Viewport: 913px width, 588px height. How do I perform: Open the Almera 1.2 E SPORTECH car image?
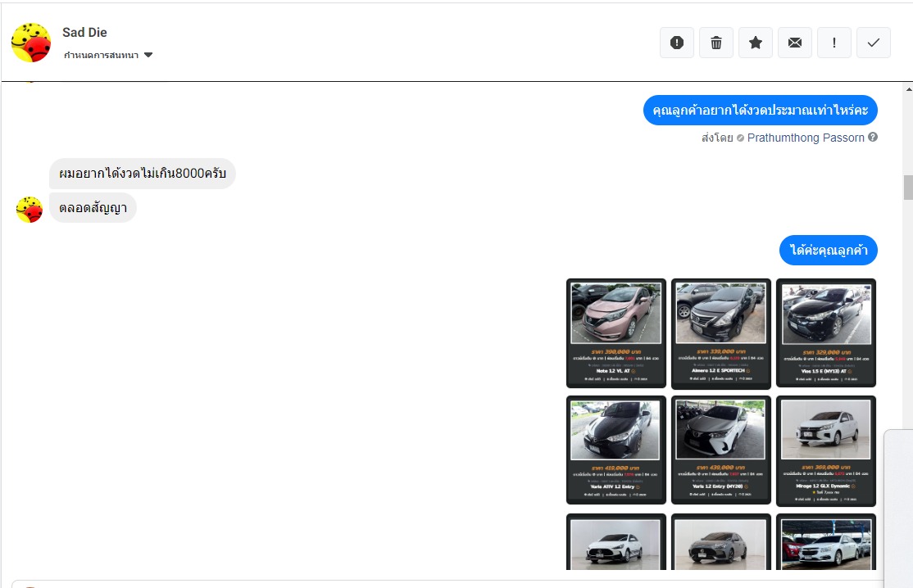tap(721, 333)
